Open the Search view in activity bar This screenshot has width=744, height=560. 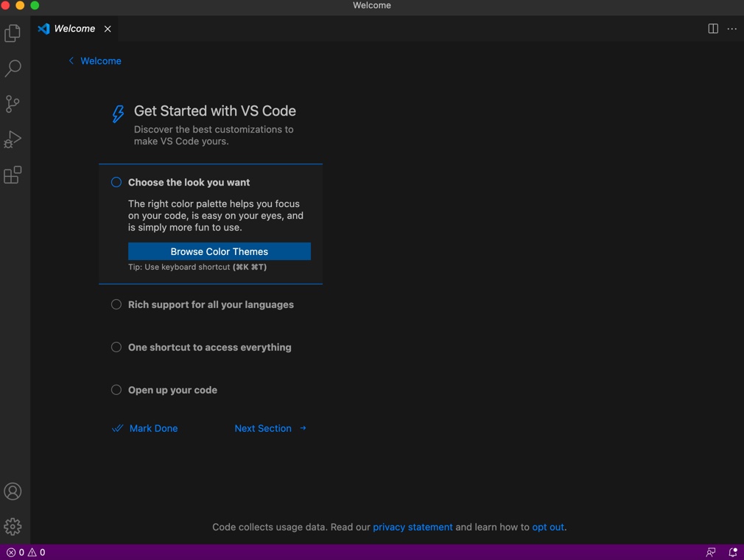click(x=13, y=69)
